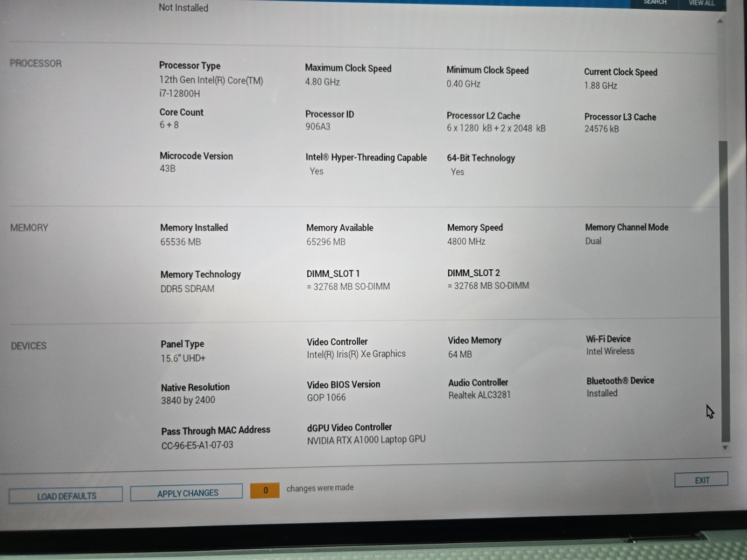Screen dimensions: 747x560
Task: Click the L2 Cache value 6 x 1280 kB
Action: 496,128
